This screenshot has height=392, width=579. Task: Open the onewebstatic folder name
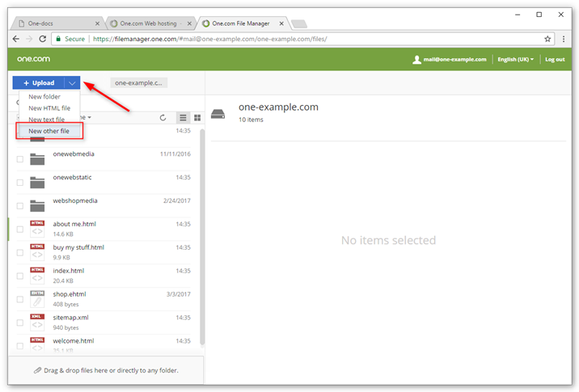click(x=72, y=177)
